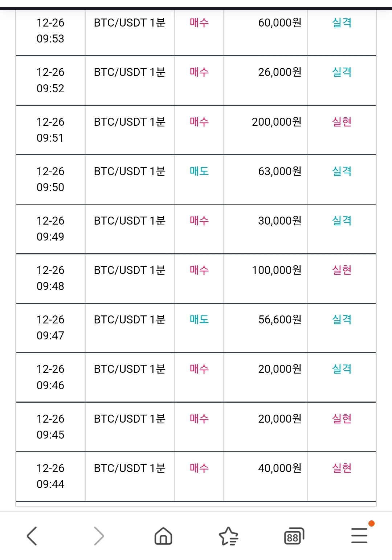This screenshot has height=560, width=392.
Task: Tap the browser back arrow
Action: coord(32,536)
